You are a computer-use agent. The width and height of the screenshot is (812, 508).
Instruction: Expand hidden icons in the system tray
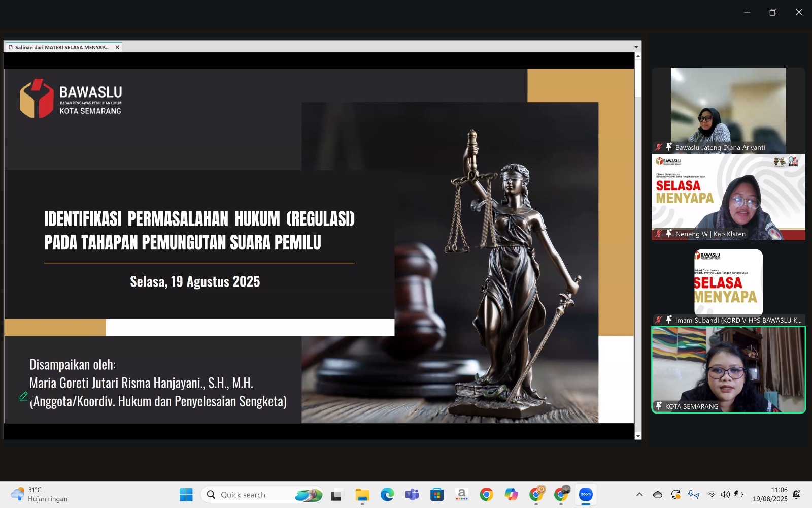coord(639,494)
